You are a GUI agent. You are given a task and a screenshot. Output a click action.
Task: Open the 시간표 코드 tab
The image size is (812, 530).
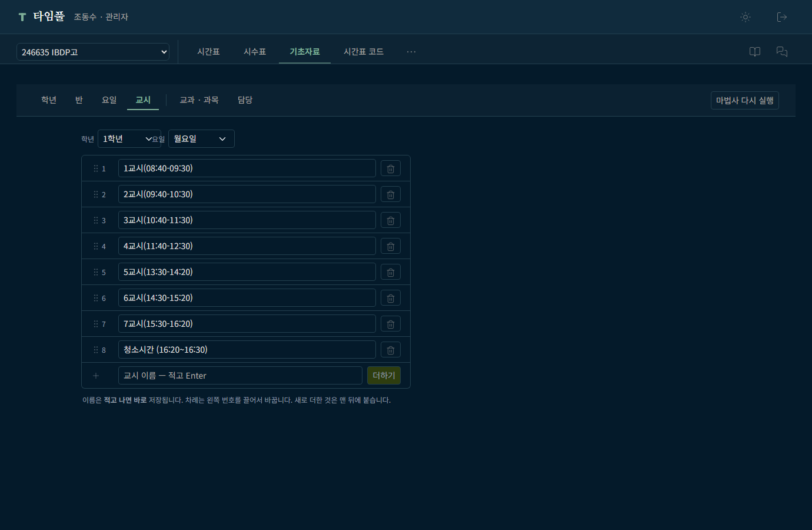click(x=364, y=52)
